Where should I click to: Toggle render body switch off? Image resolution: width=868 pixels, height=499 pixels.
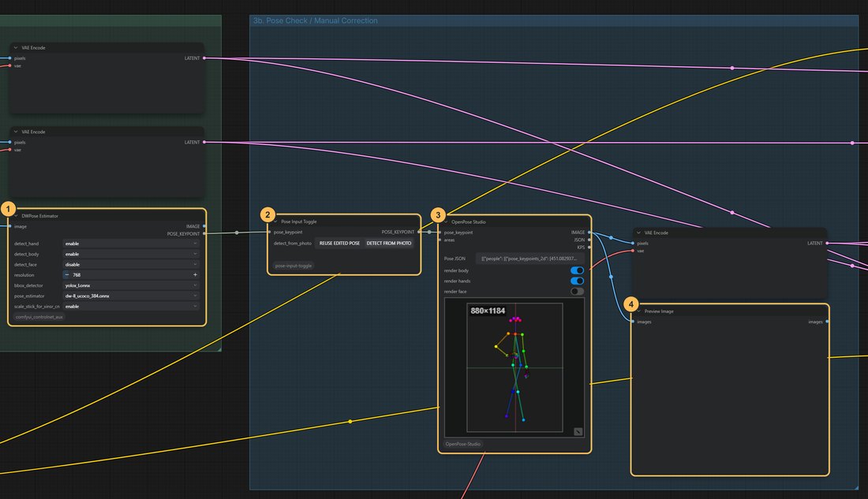click(x=577, y=270)
